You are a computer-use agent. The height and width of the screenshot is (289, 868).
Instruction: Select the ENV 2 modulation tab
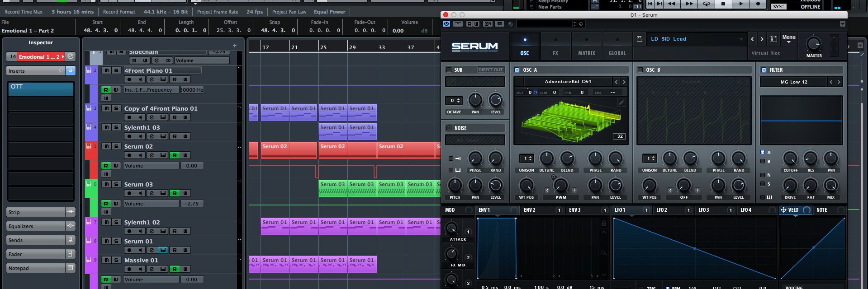coord(542,210)
